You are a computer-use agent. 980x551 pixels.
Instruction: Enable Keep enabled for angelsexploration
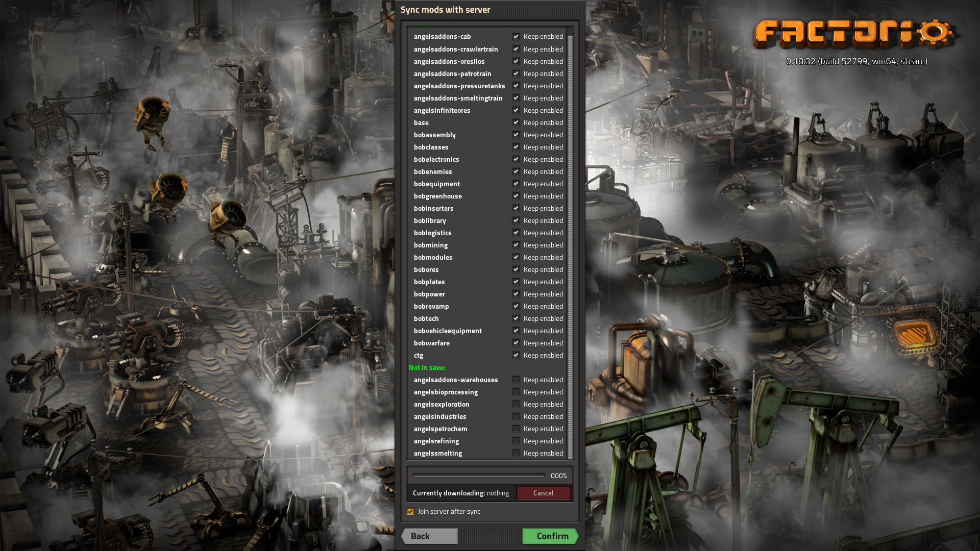pos(516,404)
